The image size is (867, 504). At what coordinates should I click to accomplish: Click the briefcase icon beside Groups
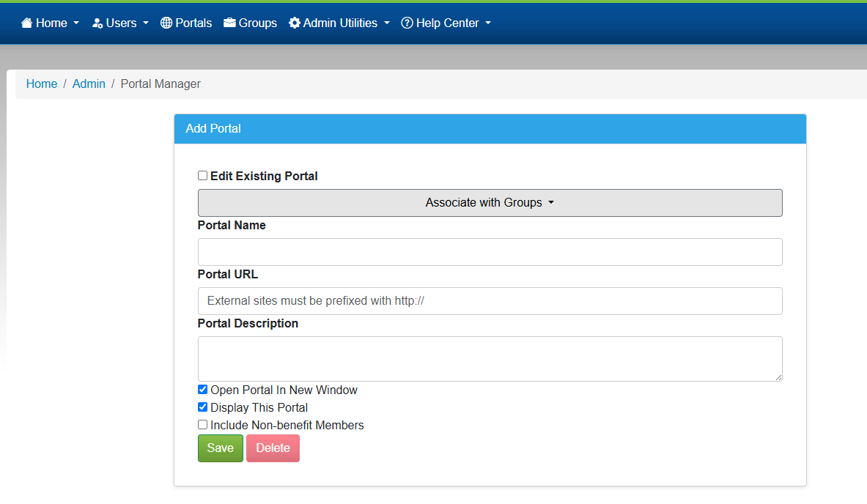[x=230, y=23]
